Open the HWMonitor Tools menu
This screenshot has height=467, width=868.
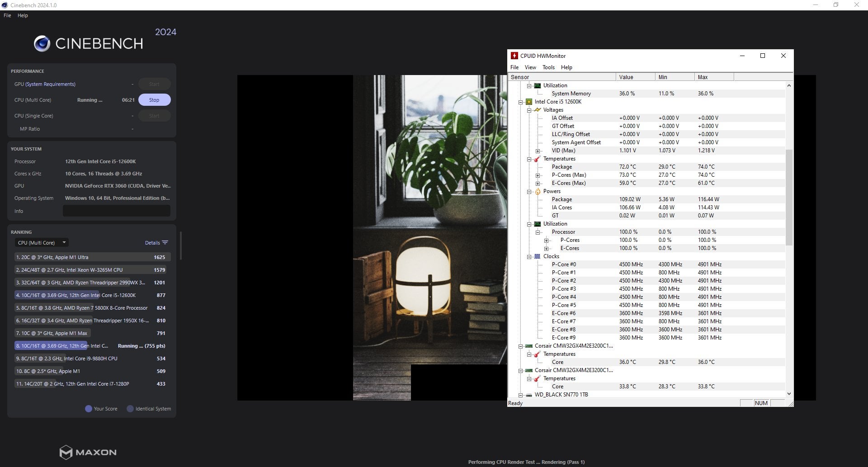click(x=548, y=67)
